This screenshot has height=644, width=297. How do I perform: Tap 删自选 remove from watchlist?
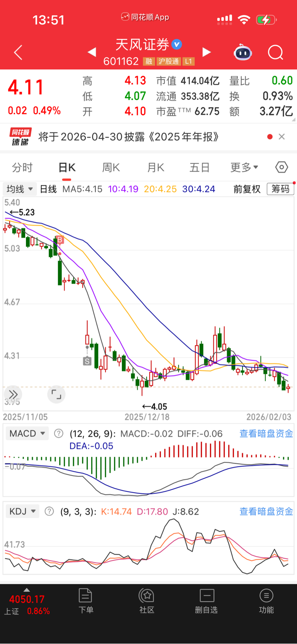[207, 601]
